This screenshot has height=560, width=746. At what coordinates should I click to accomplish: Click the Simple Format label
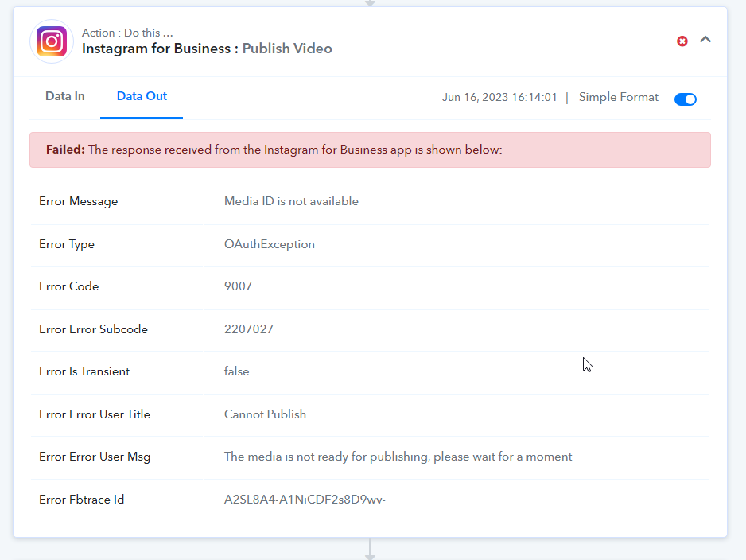pyautogui.click(x=619, y=98)
